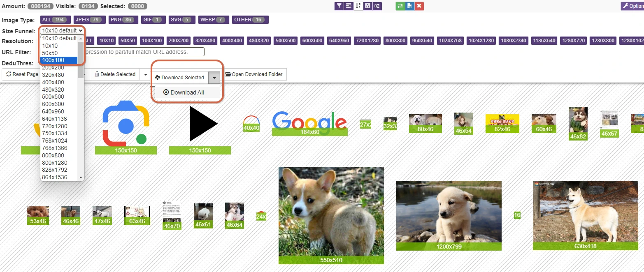Image resolution: width=644 pixels, height=272 pixels.
Task: Expand the Delete Selected dropdown arrow
Action: (145, 74)
